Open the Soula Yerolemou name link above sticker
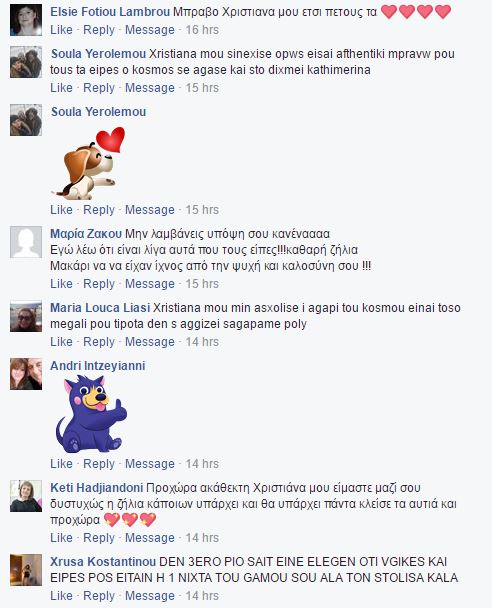Image resolution: width=492 pixels, height=608 pixels. [x=98, y=112]
